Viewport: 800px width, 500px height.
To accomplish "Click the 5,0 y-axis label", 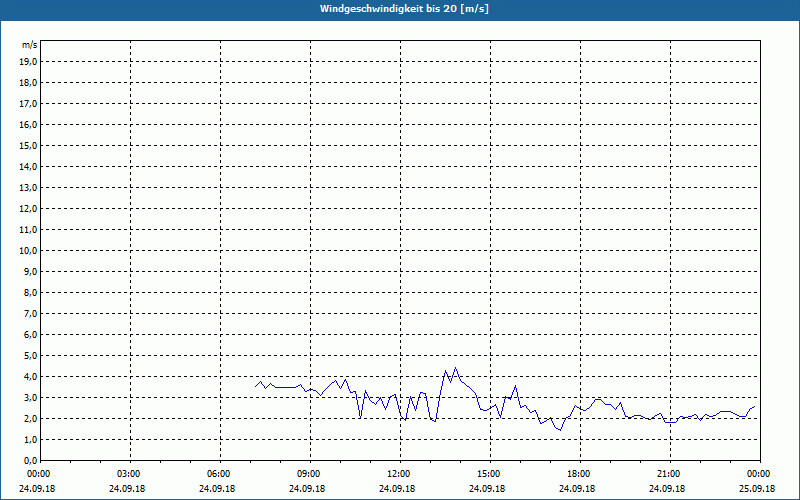I will tap(31, 356).
